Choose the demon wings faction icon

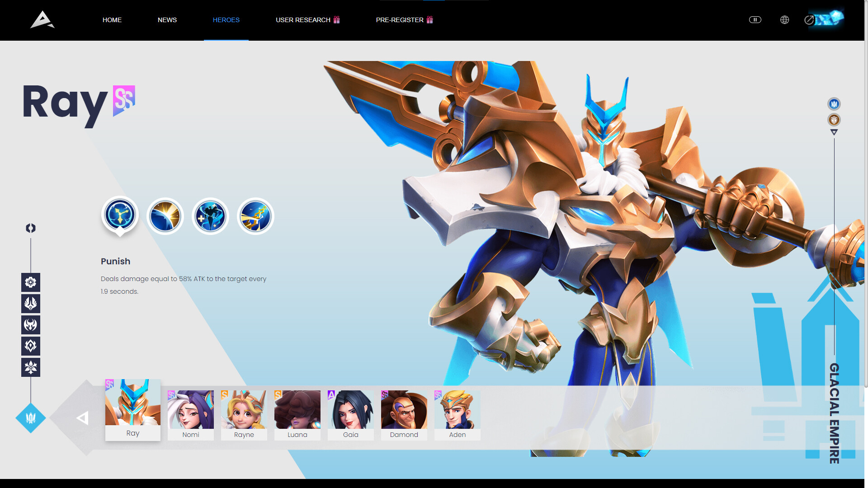tap(30, 325)
